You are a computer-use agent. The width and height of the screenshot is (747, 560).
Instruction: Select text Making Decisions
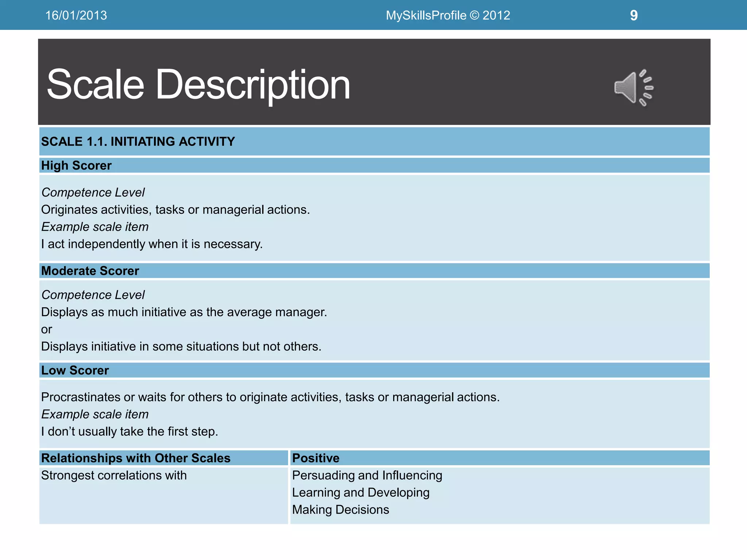point(340,510)
